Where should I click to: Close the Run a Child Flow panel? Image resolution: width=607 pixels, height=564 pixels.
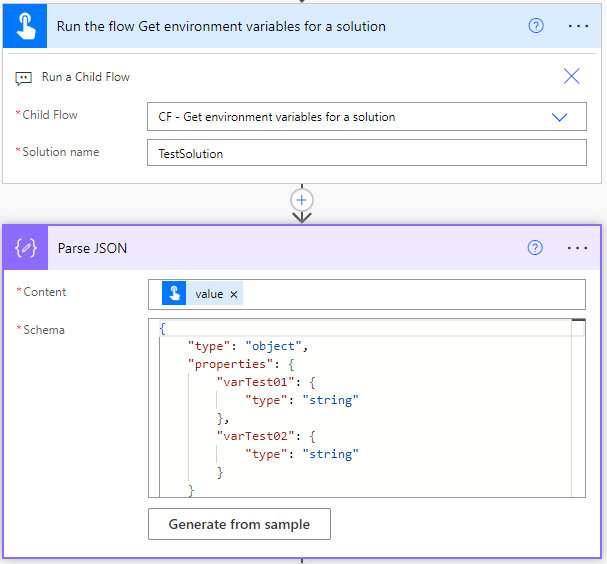coord(571,77)
